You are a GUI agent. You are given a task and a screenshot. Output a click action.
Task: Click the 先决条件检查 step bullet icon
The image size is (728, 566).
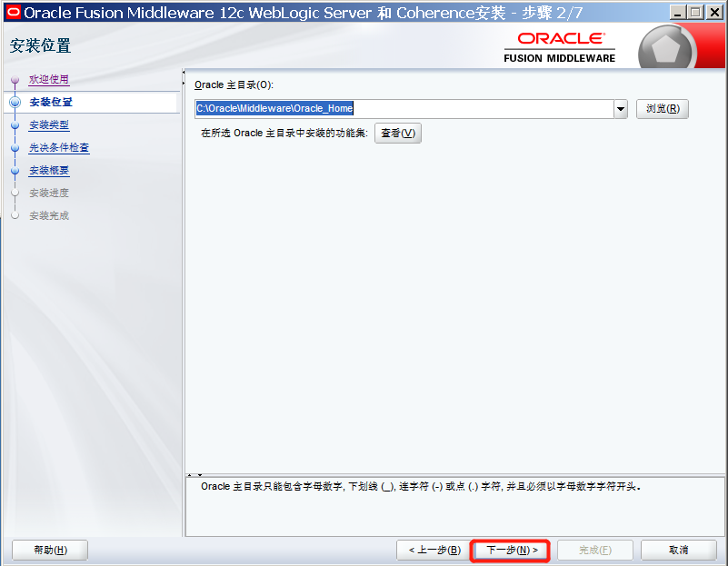(15, 148)
